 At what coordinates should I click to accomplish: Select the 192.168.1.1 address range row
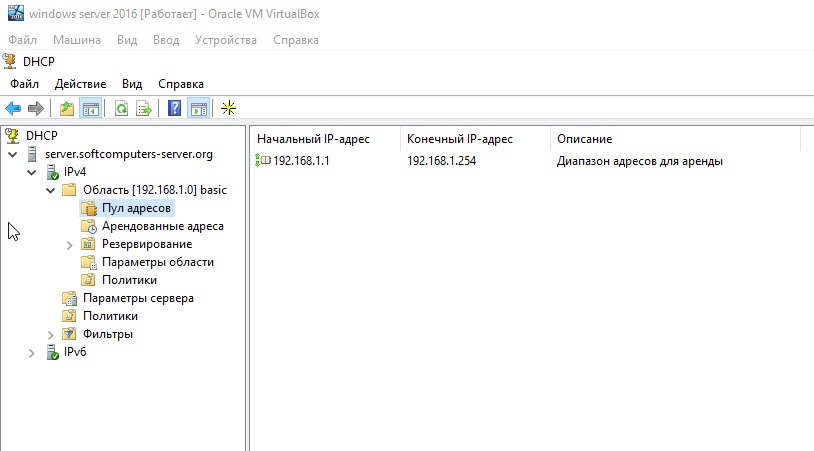300,160
